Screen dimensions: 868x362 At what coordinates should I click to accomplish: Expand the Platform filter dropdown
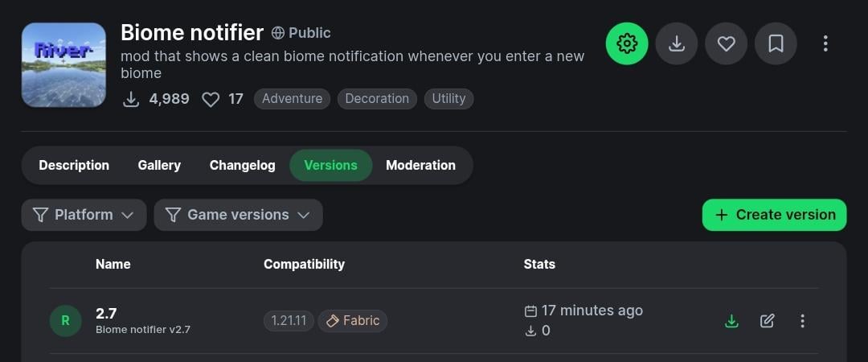pos(84,215)
